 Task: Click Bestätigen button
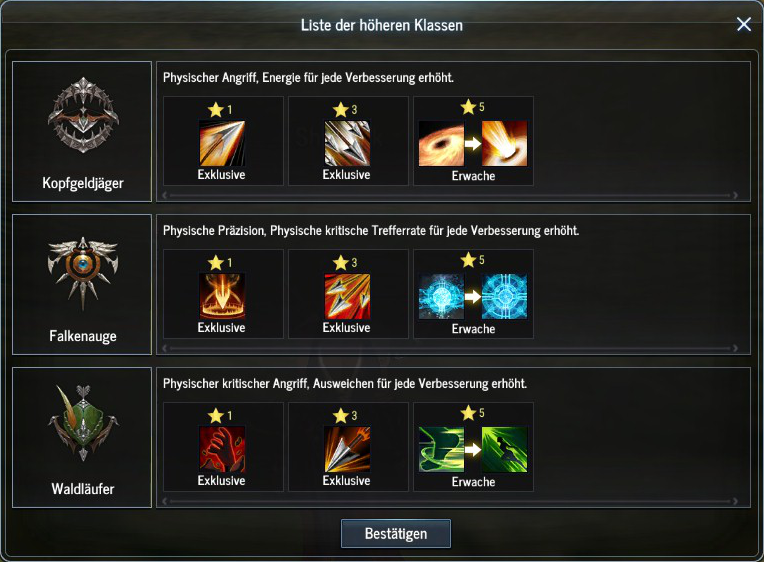point(396,534)
